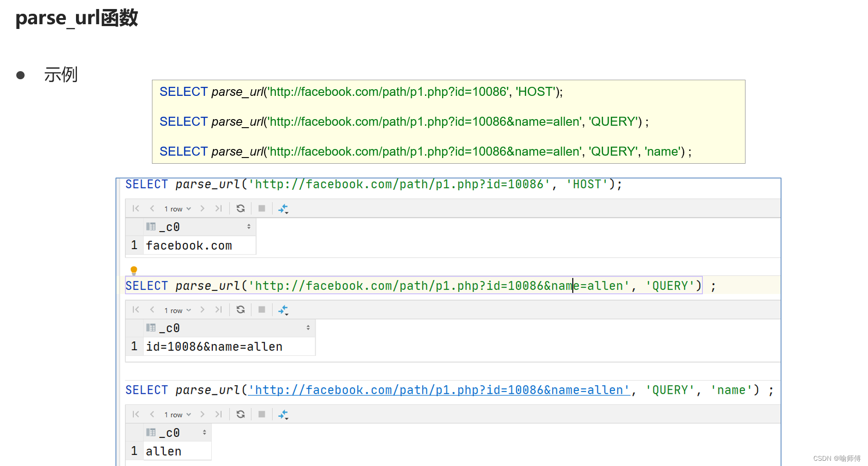
Task: Reload the id=10086&name=allen result grid
Action: click(241, 310)
